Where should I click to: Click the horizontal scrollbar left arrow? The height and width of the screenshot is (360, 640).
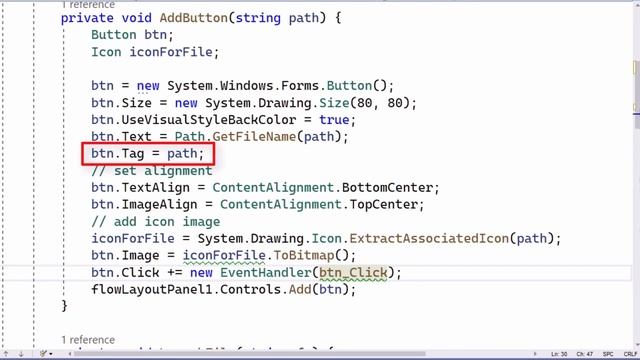click(x=69, y=354)
